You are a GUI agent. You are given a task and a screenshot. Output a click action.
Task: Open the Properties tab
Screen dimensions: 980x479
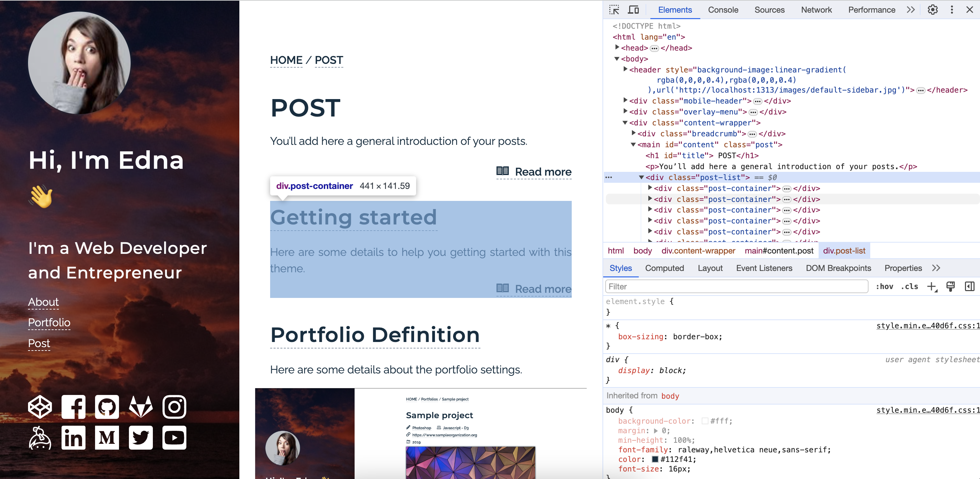point(903,268)
